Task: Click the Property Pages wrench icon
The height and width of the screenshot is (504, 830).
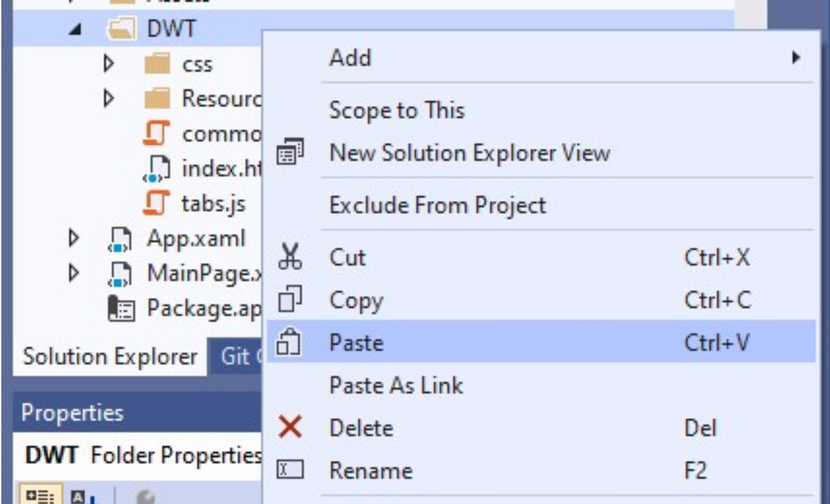Action: click(x=145, y=496)
